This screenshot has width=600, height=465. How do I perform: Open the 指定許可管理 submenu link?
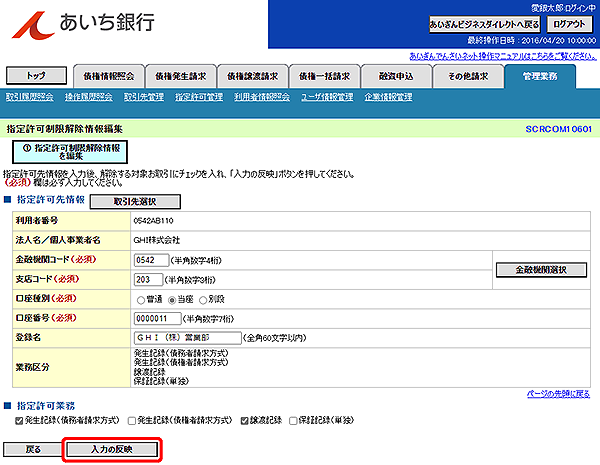click(199, 97)
